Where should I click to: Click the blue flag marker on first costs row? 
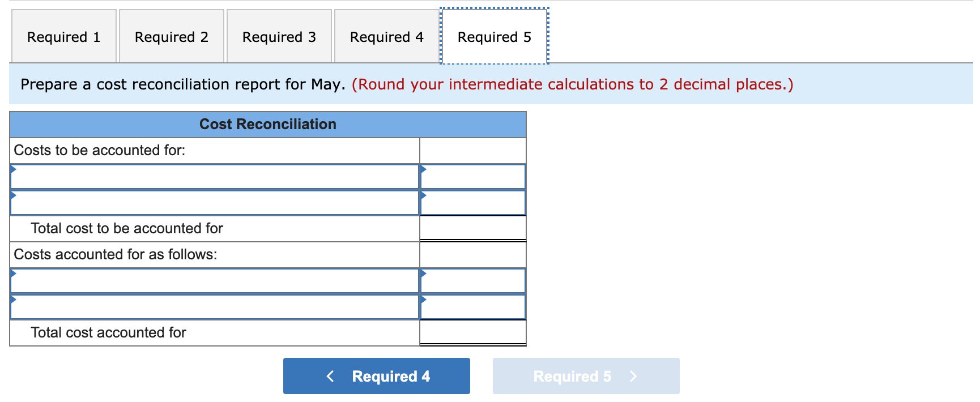click(12, 169)
